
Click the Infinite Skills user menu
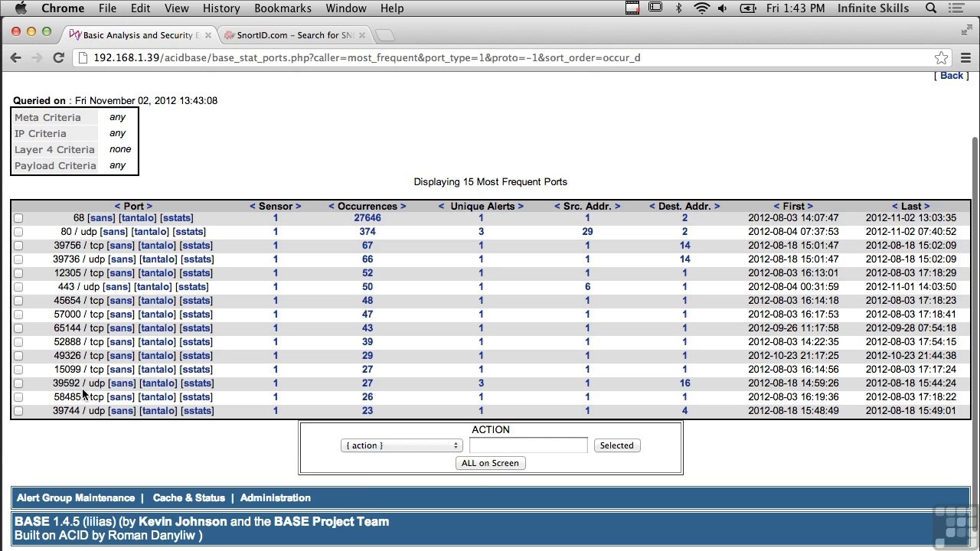click(873, 8)
